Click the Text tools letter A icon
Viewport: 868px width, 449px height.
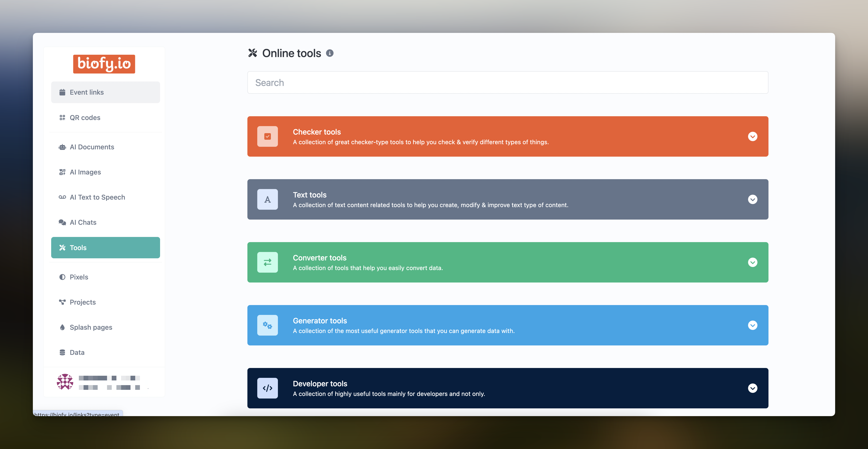[267, 200]
